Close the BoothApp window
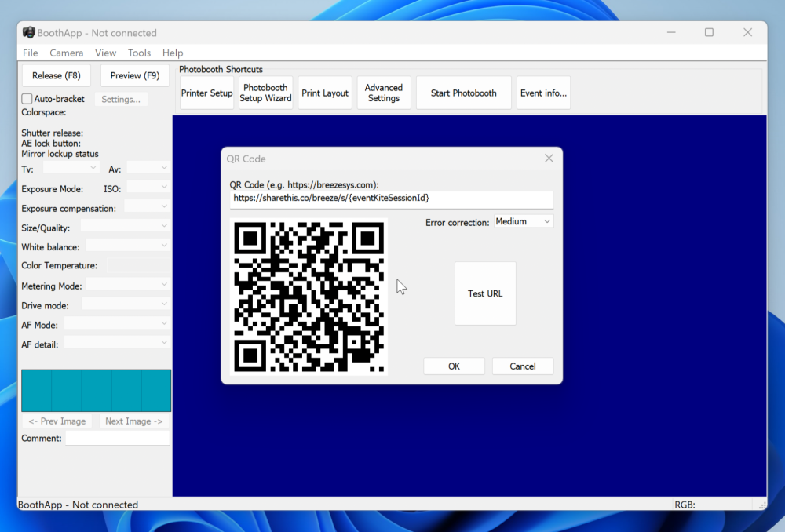The image size is (785, 532). click(x=747, y=32)
